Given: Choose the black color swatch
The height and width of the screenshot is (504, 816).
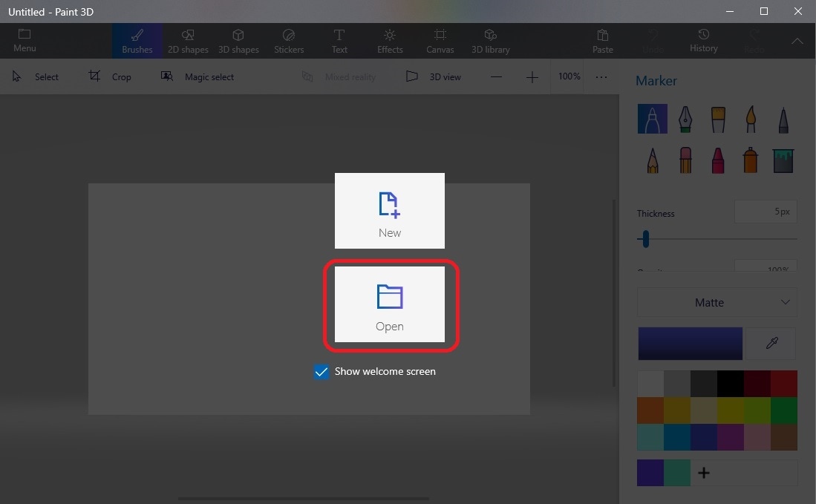Looking at the screenshot, I should click(730, 384).
